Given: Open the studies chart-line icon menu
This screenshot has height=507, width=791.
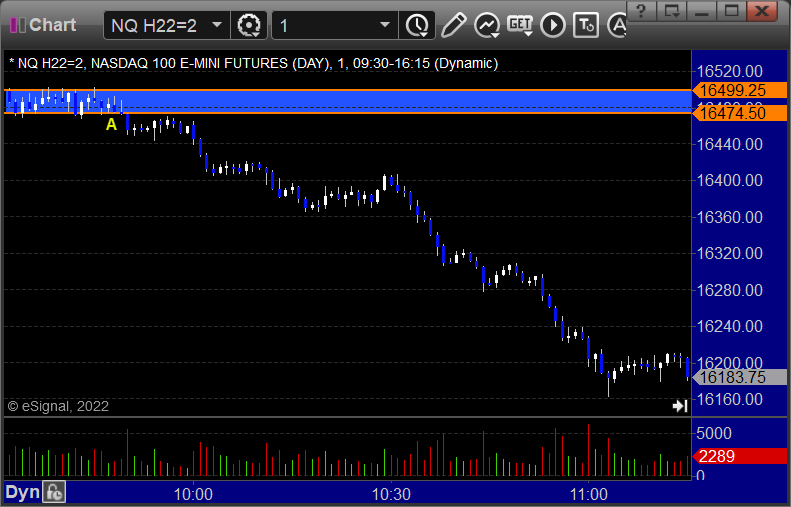Looking at the screenshot, I should coord(487,25).
